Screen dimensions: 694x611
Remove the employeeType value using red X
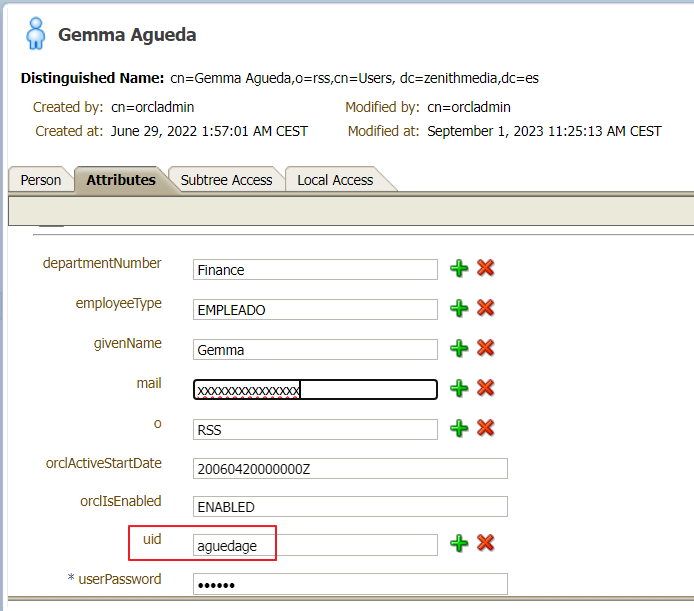click(x=486, y=308)
